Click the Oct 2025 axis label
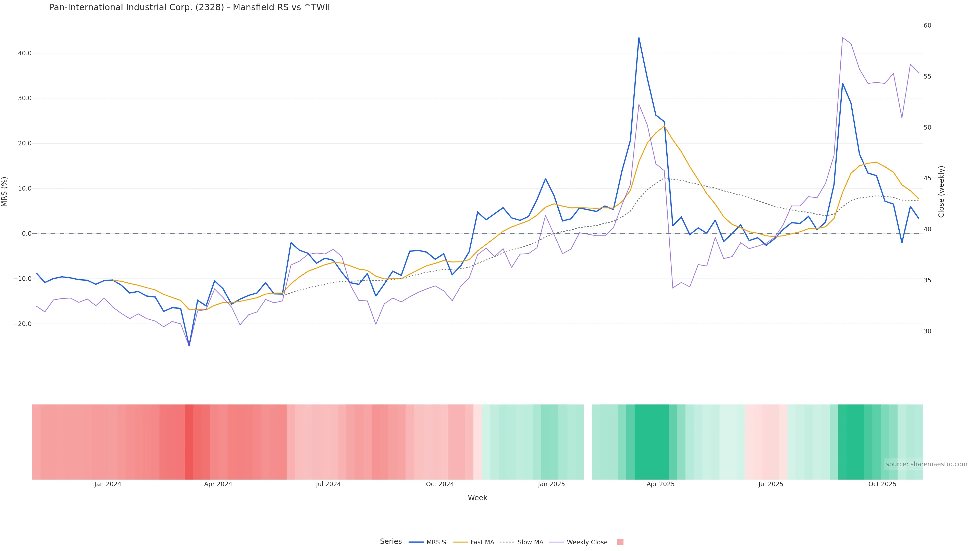 tap(882, 484)
